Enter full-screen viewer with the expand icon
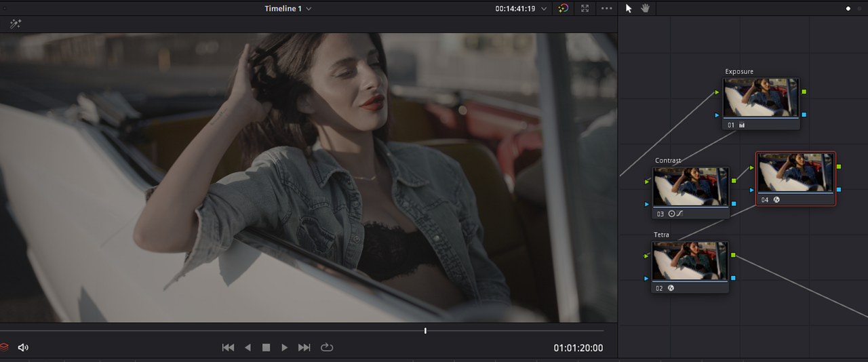This screenshot has width=868, height=362. (585, 9)
